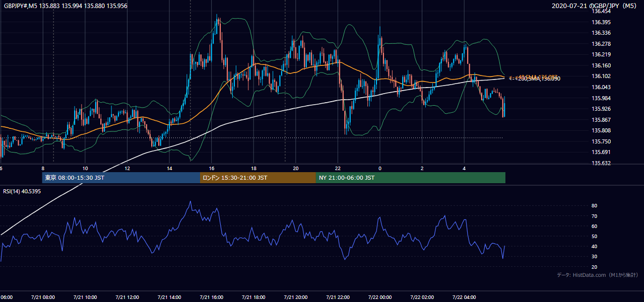Click the 7/21 16:00 time axis label
This screenshot has height=302, width=644.
coord(212,297)
